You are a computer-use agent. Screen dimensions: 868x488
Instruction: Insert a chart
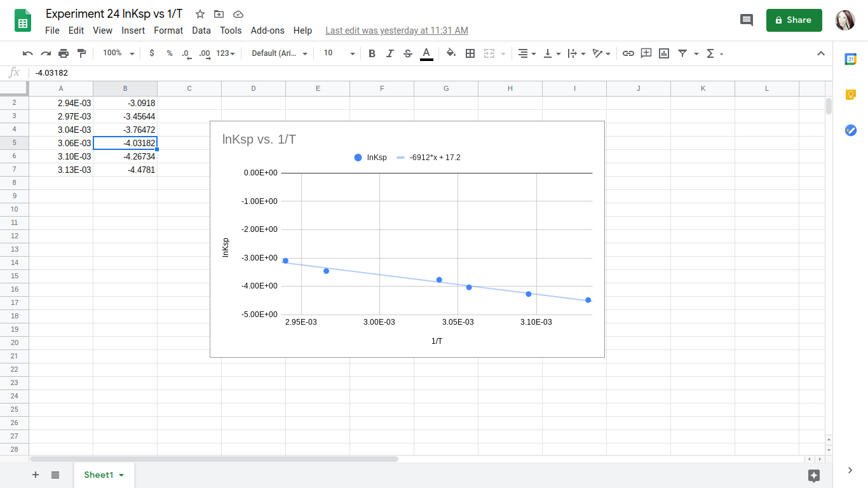[663, 53]
